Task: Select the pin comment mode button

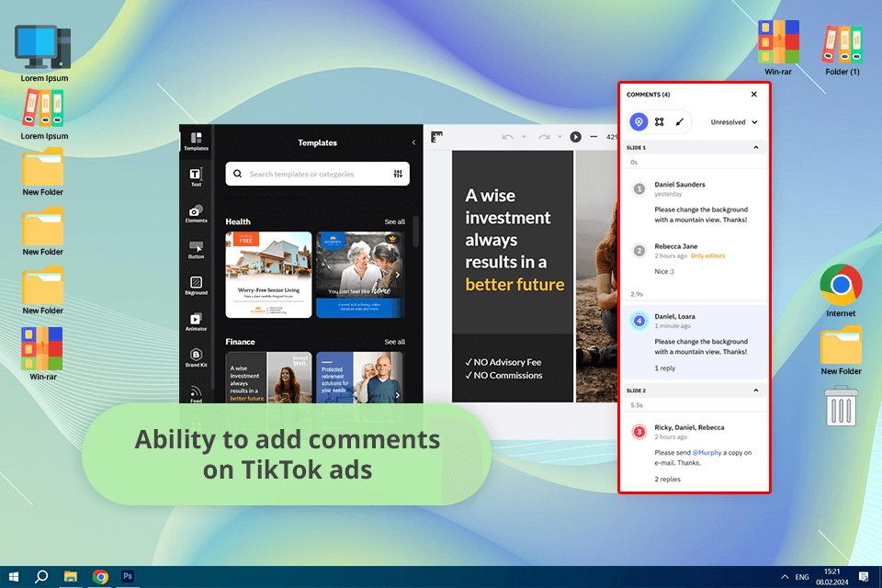Action: coord(639,121)
